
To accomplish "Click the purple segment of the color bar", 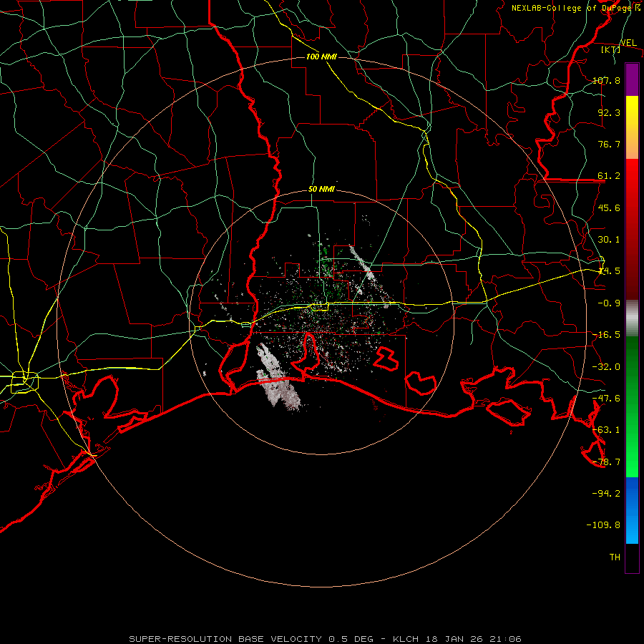I will pos(632,79).
